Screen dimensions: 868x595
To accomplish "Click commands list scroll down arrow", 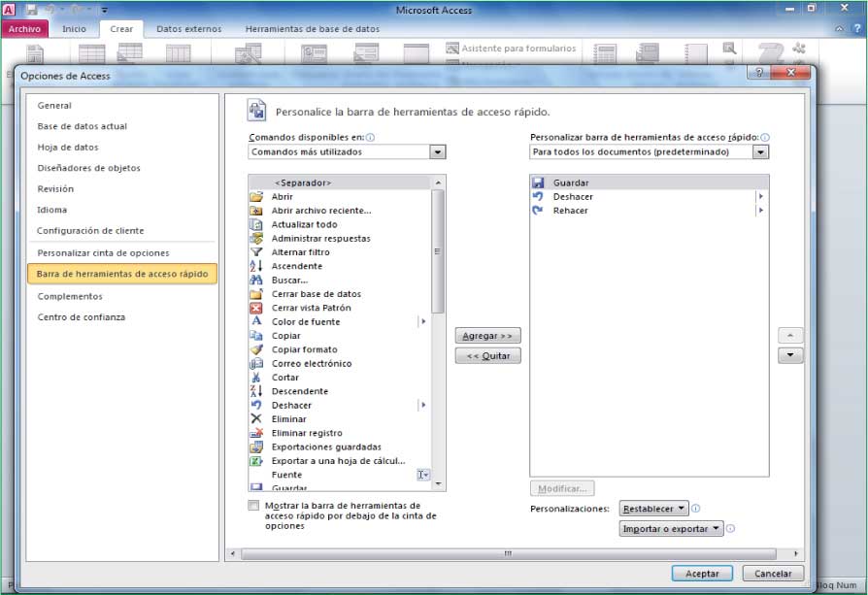I will [x=438, y=484].
